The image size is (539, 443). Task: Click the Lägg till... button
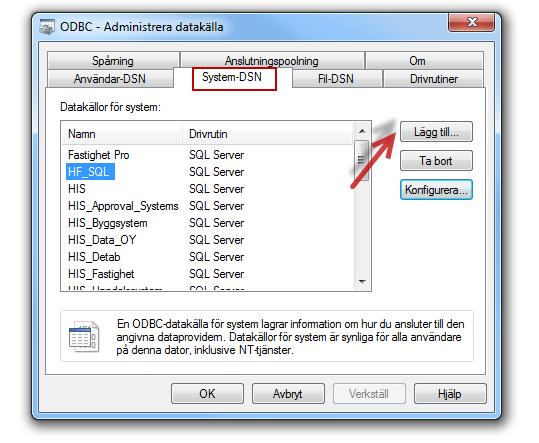[436, 132]
